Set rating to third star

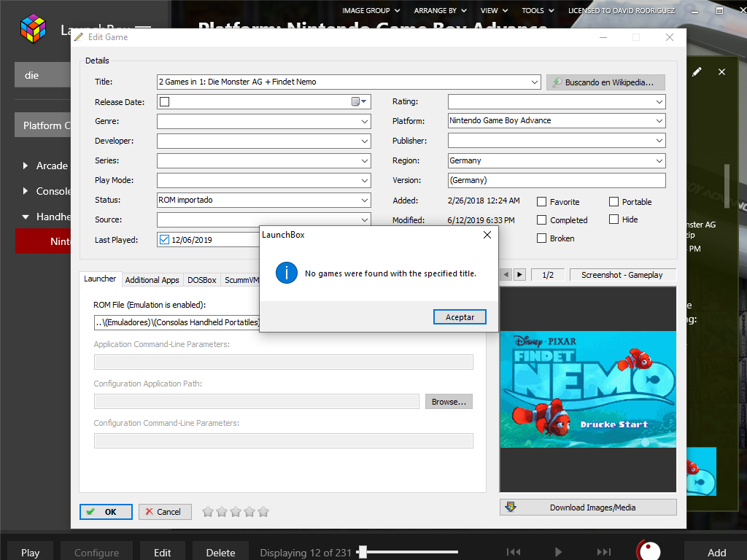pyautogui.click(x=236, y=512)
